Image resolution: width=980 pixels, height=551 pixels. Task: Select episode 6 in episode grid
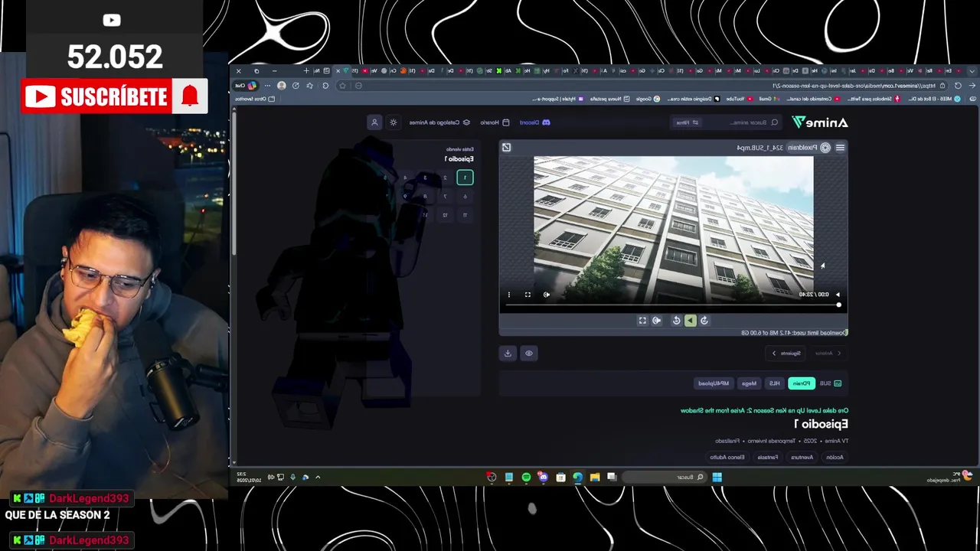click(x=465, y=197)
